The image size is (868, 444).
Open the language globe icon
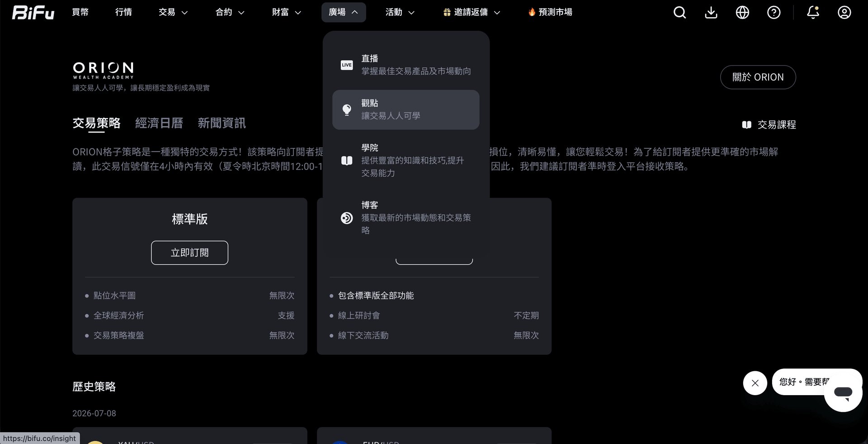pyautogui.click(x=742, y=12)
